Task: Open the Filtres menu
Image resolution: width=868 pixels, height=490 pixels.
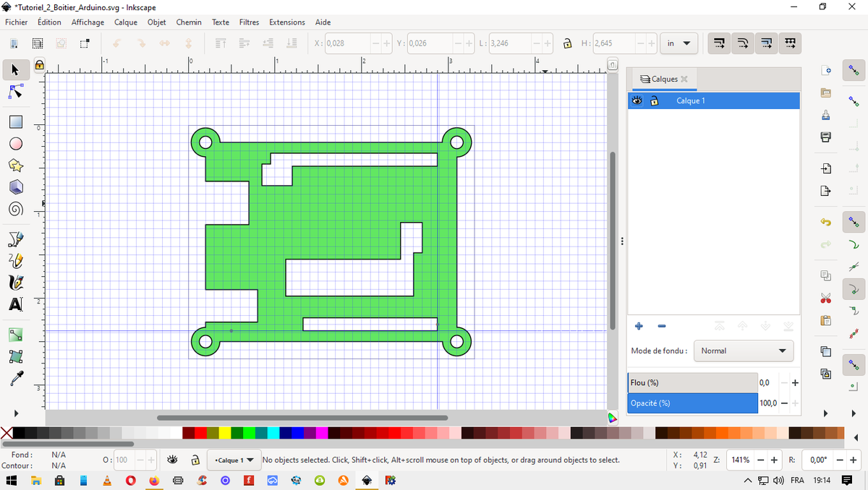Action: pos(249,22)
